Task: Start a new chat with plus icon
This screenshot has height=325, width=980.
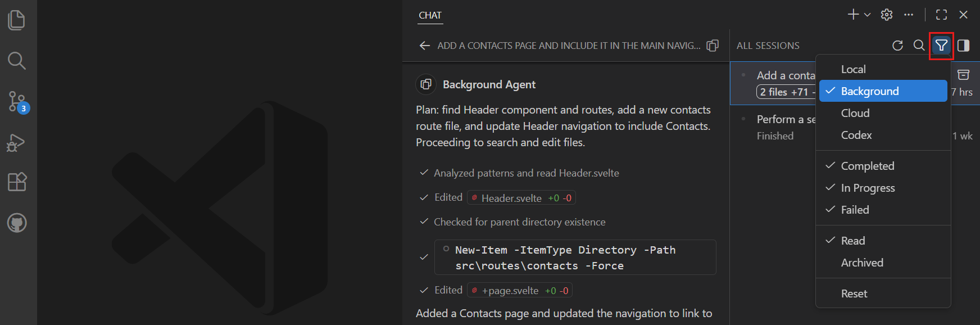Action: 853,15
